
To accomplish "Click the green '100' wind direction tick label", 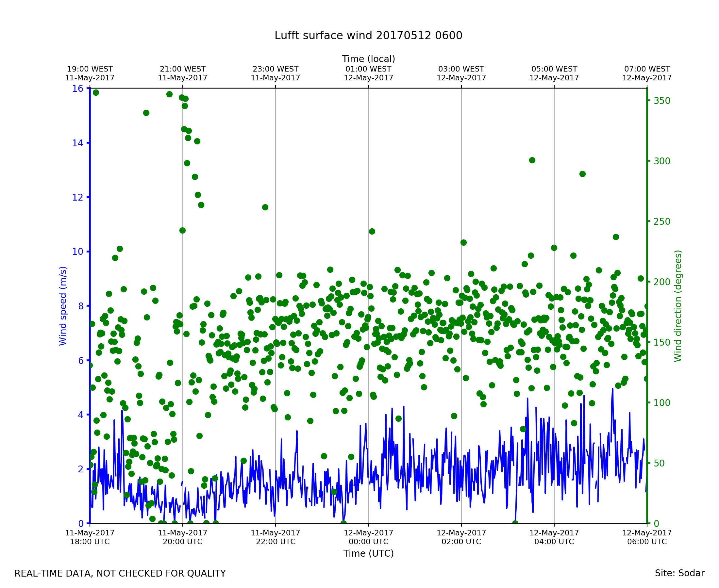I will [x=662, y=403].
